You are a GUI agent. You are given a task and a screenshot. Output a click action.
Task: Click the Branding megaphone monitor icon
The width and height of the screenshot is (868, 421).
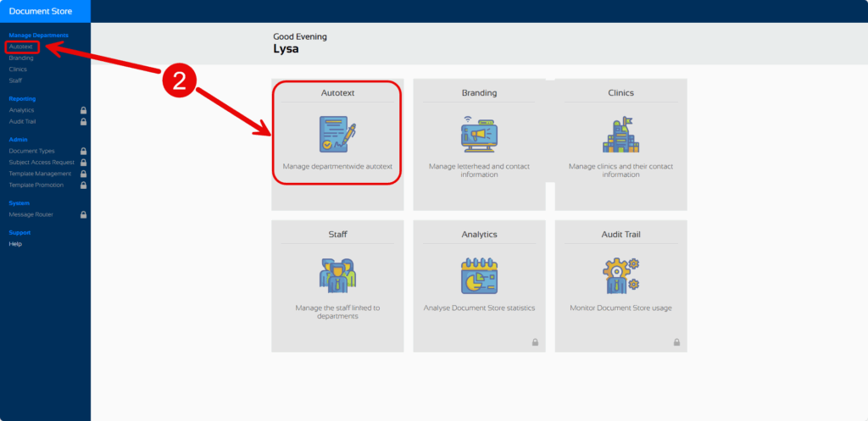click(479, 135)
